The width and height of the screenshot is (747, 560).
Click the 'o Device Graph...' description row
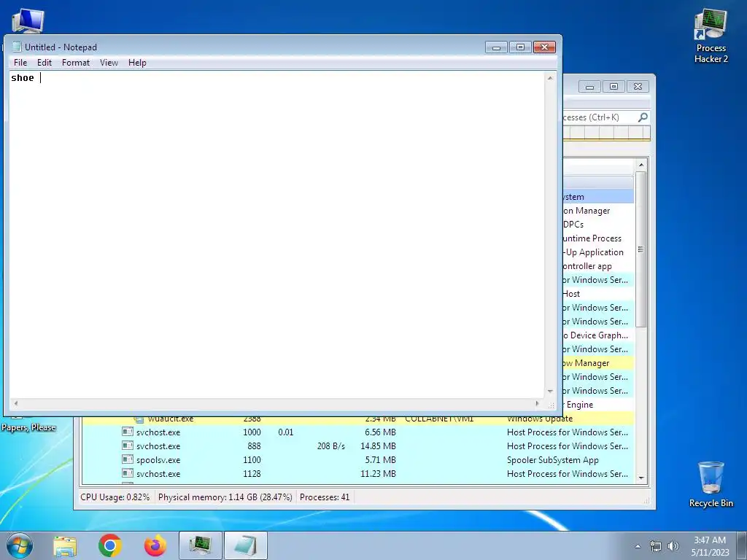click(598, 335)
